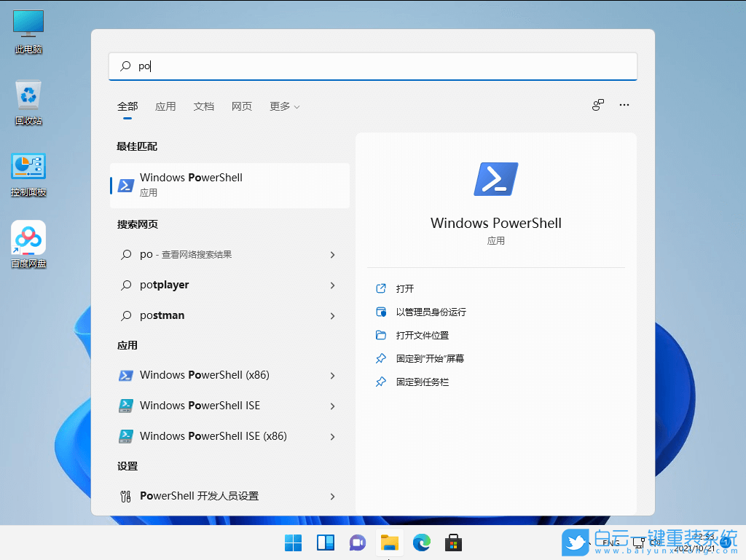Open PowerShell 开发人员设置
This screenshot has width=746, height=560.
[197, 496]
